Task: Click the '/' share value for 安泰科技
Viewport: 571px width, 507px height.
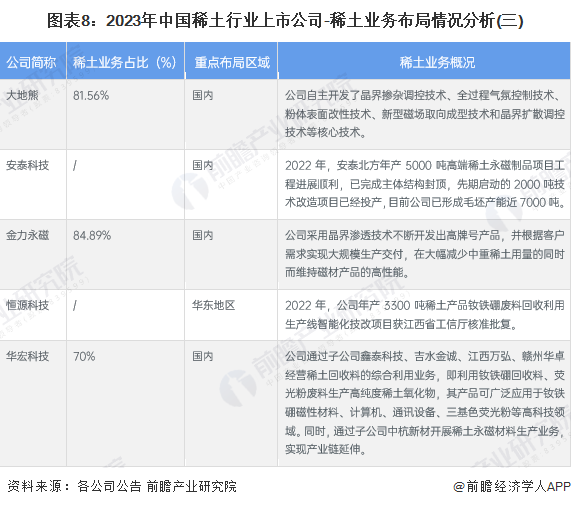Action: coord(75,166)
